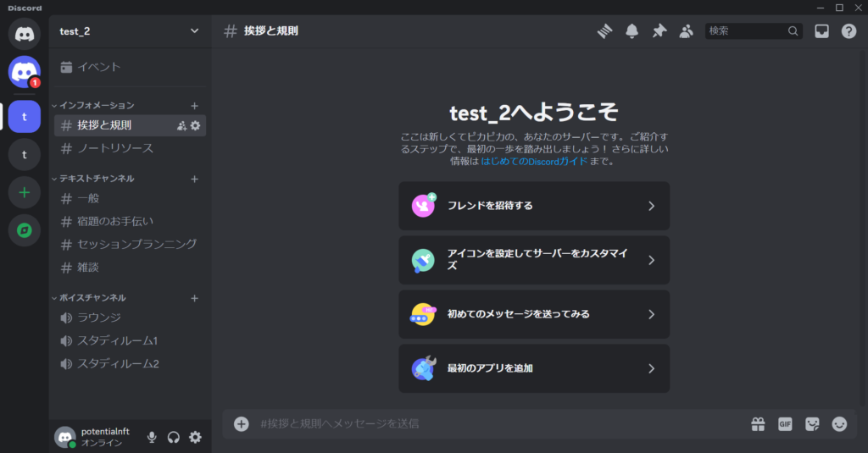Open the GIF picker
The height and width of the screenshot is (453, 868).
(785, 424)
